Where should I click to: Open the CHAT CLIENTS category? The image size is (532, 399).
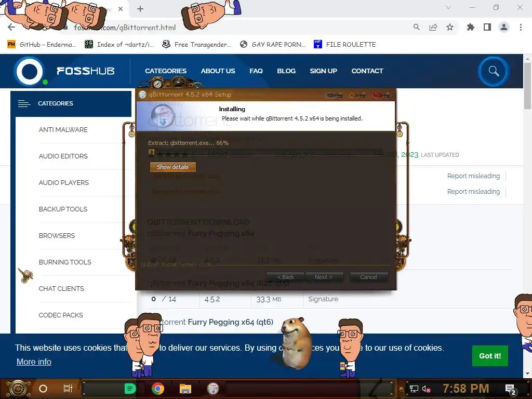point(61,288)
